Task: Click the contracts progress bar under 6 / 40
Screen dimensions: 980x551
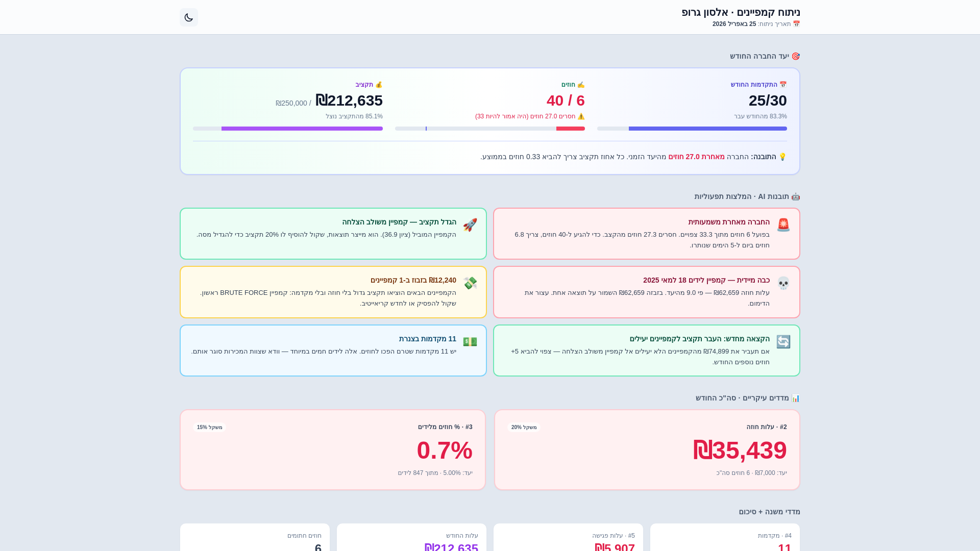Action: point(490,129)
